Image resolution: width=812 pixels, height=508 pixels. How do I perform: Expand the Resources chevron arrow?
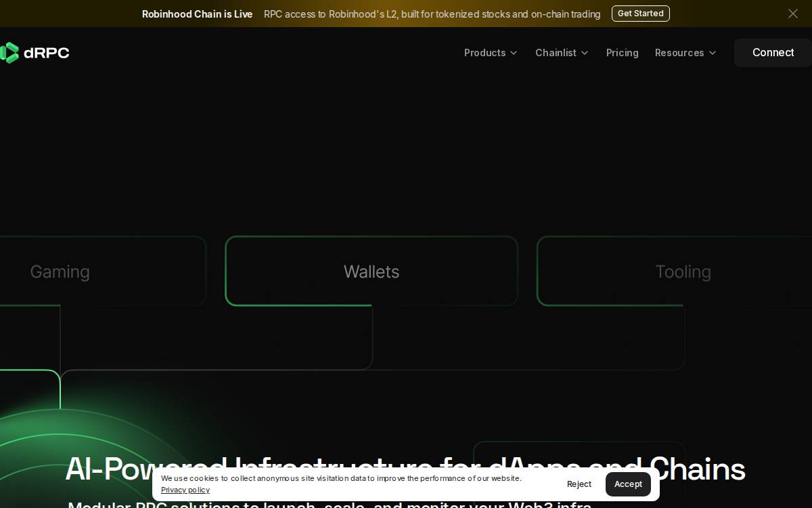click(x=712, y=53)
